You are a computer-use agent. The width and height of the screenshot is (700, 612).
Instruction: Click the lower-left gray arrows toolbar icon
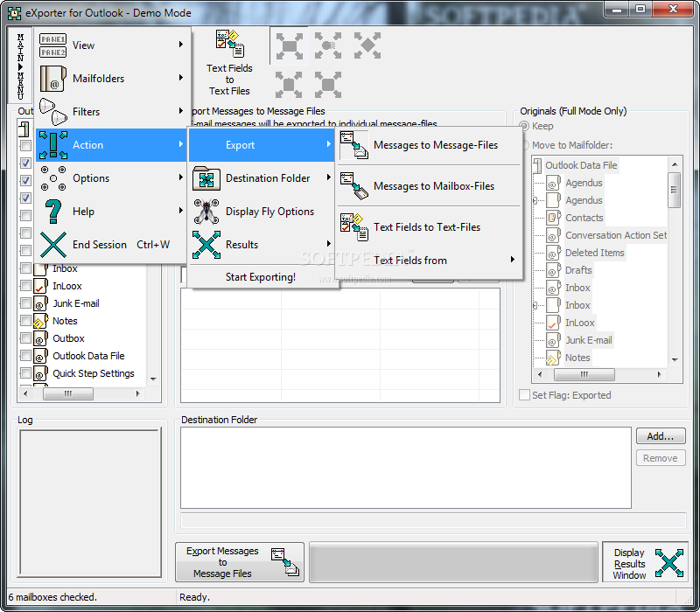pos(289,84)
